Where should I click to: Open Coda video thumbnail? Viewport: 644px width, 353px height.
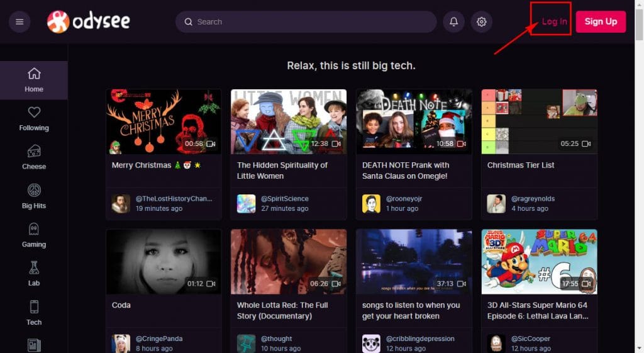pos(164,261)
